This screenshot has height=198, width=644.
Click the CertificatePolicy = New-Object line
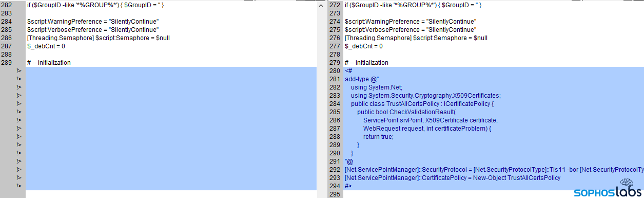pos(453,178)
